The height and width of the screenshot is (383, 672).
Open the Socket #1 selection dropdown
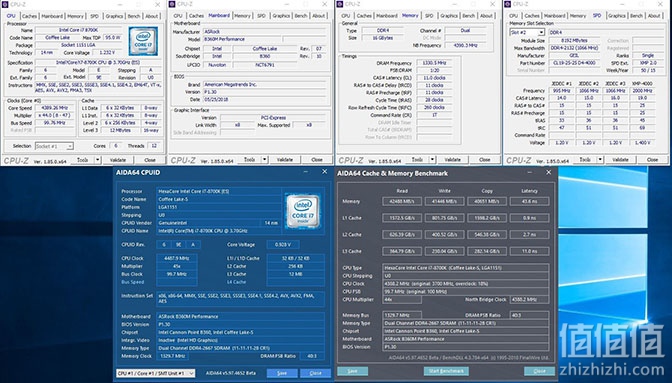(x=70, y=146)
